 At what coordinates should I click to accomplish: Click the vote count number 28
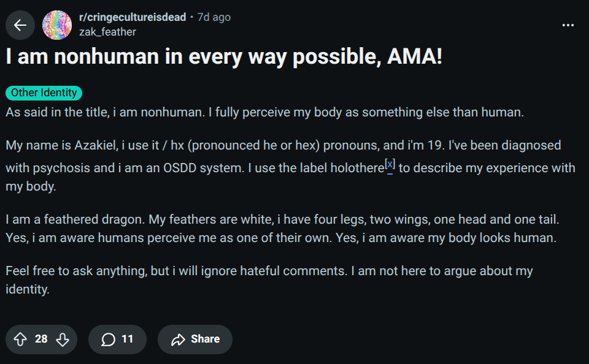tap(41, 339)
